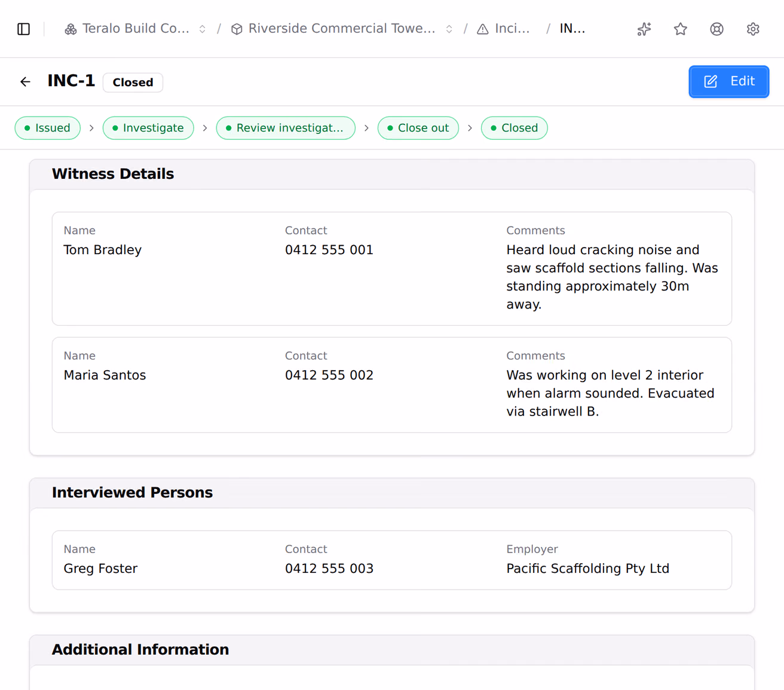
Task: Click the Riverside Commercial Tower breadcrumb
Action: [x=342, y=29]
